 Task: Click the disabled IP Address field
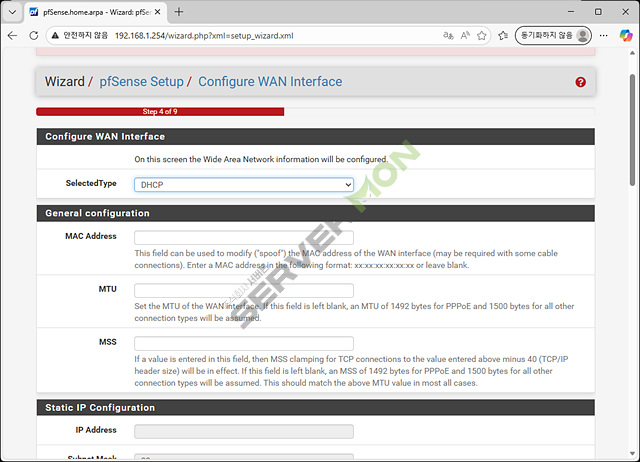[244, 431]
